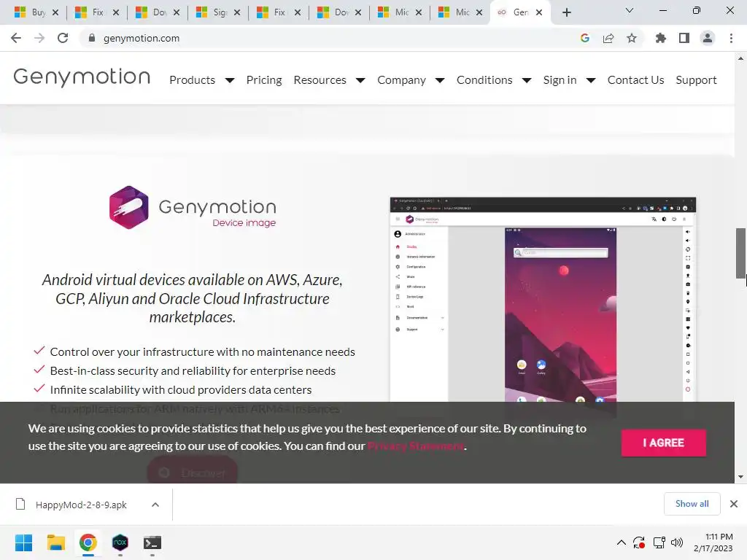747x560 pixels.
Task: Open downloaded HappyMod-2-8-9.apk file
Action: click(x=81, y=505)
